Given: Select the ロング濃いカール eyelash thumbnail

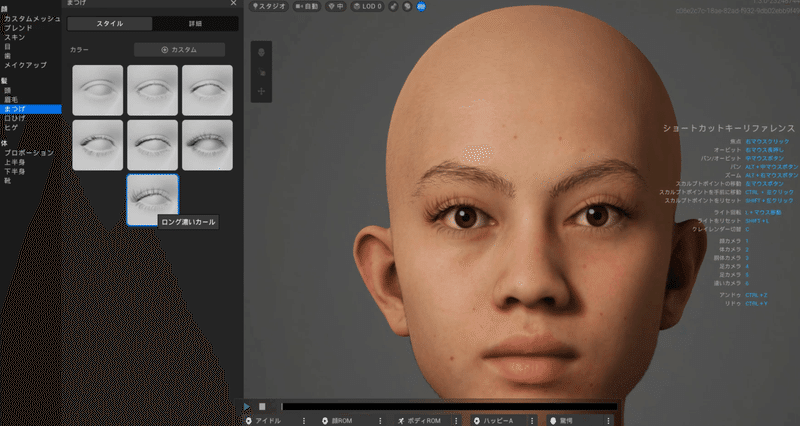Looking at the screenshot, I should [x=153, y=200].
